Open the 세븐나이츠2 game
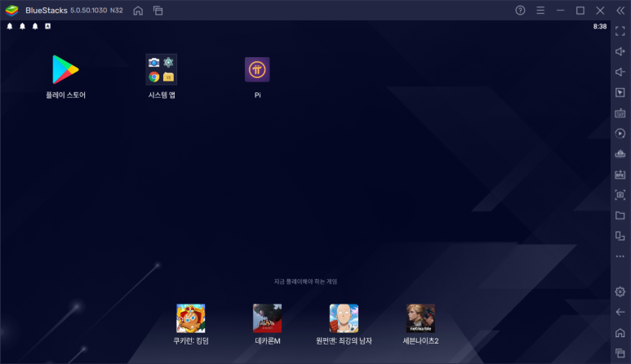This screenshot has height=364, width=631. coord(420,318)
